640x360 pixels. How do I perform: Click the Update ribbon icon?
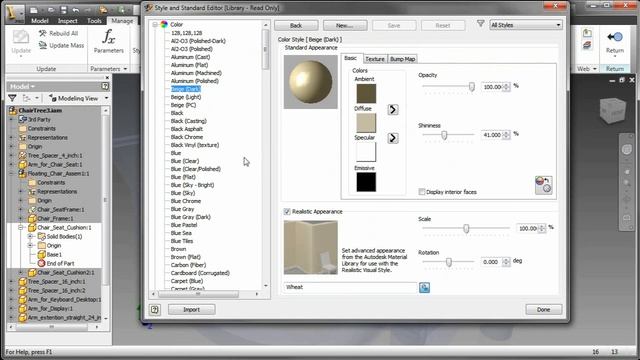[x=21, y=38]
